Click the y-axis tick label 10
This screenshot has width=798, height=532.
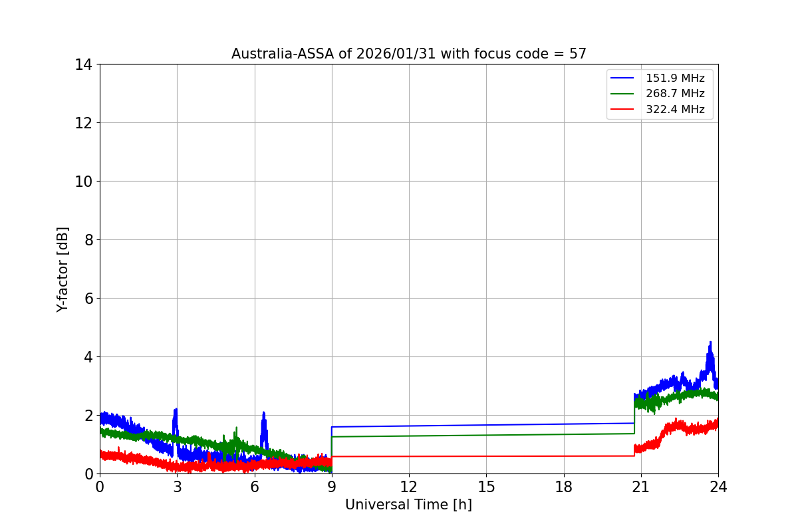[84, 182]
